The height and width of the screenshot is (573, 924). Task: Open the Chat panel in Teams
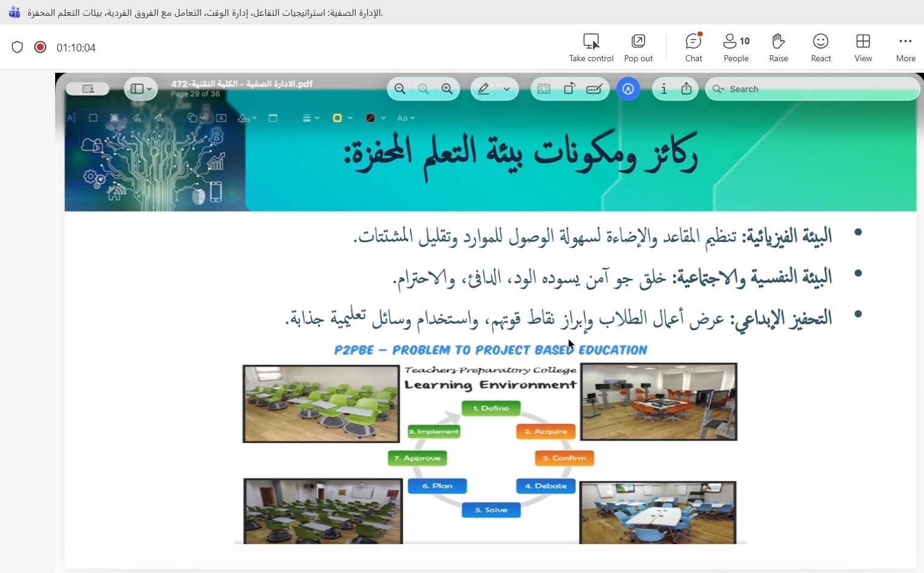(x=693, y=47)
